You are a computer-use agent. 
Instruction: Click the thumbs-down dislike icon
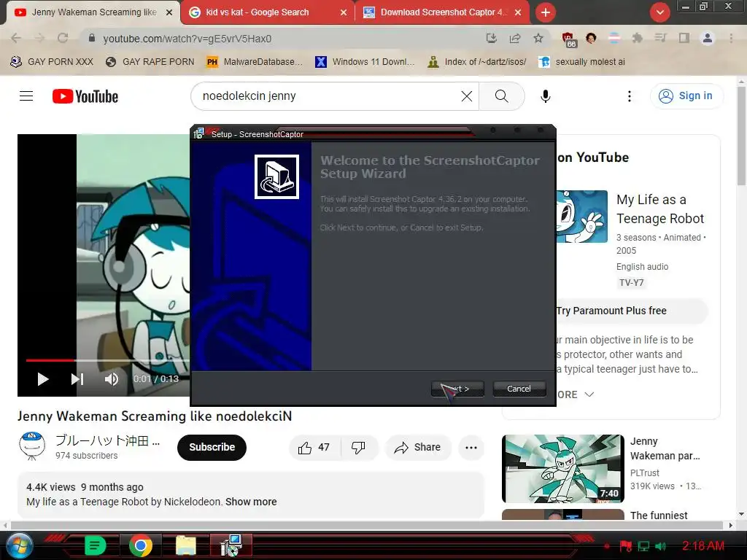(x=358, y=447)
